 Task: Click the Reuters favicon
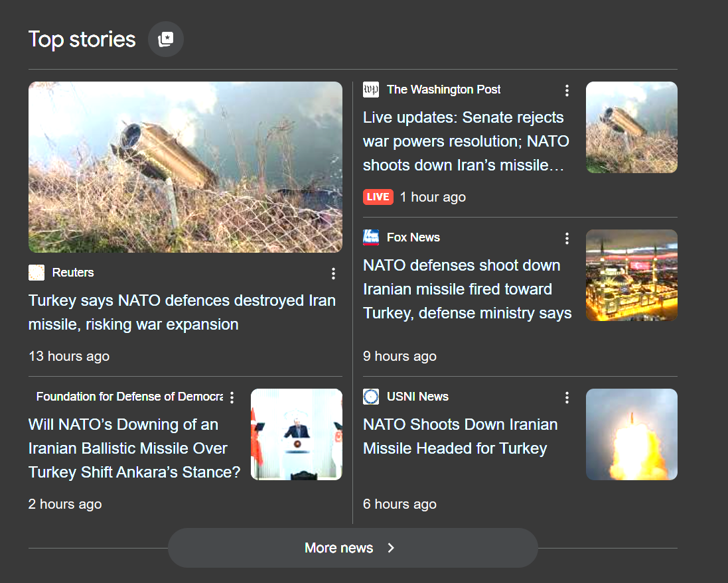pos(36,273)
